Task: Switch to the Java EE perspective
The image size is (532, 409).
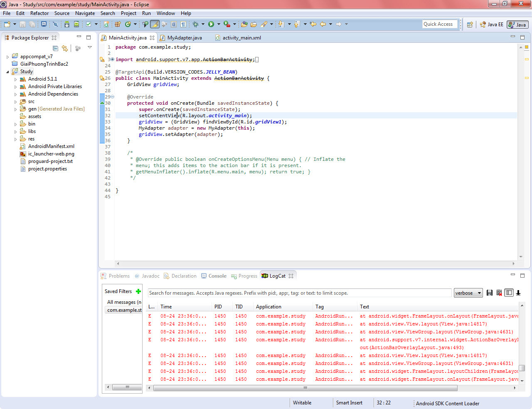Action: (492, 25)
